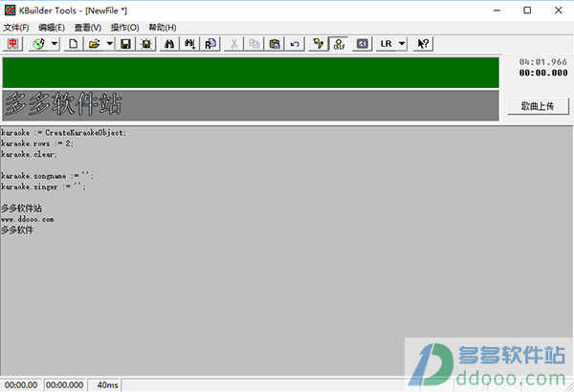Toggle the pressed lightbulb toolbar button
This screenshot has width=574, height=392.
tap(339, 44)
